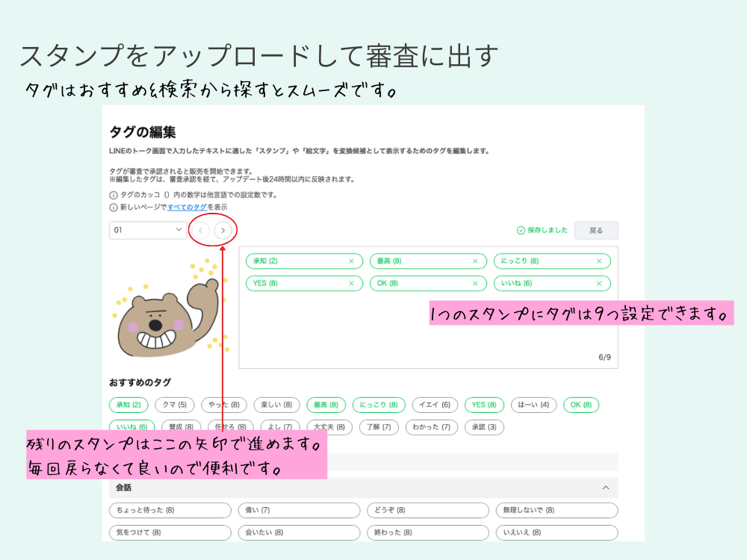Remove the OK (8) tag via its × icon
Image resolution: width=747 pixels, height=560 pixels.
(x=474, y=284)
